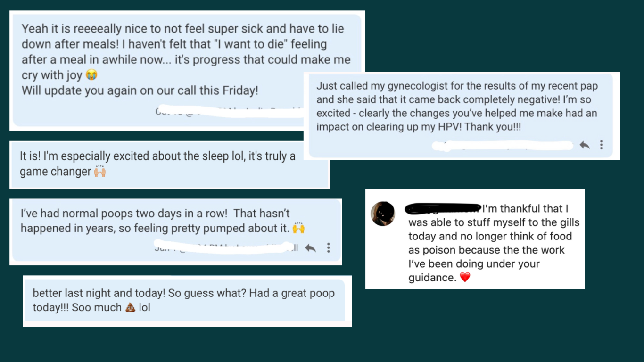
Task: Click the reply arrow on the normal poops message
Action: pos(310,247)
